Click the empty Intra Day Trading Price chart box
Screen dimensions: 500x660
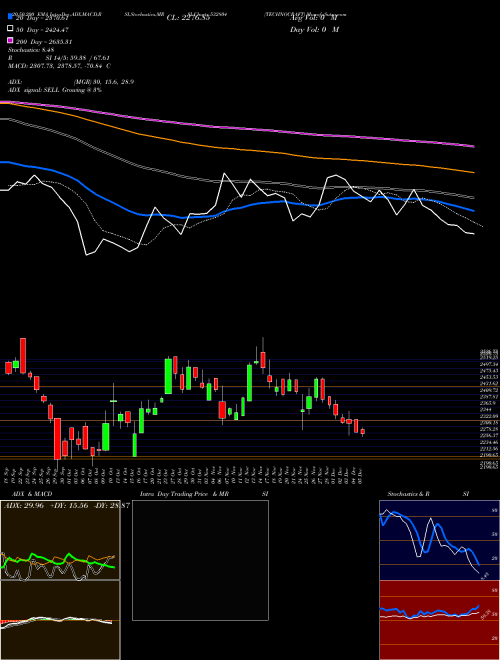tap(200, 560)
